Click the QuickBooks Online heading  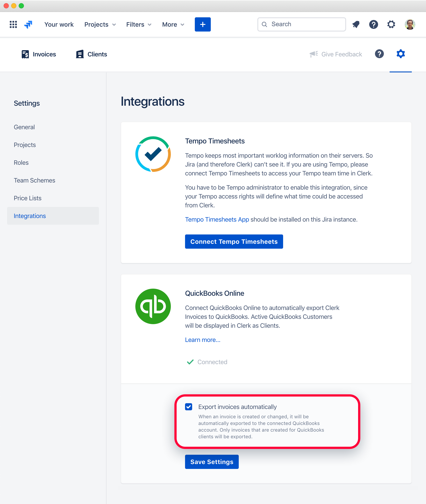(x=215, y=293)
